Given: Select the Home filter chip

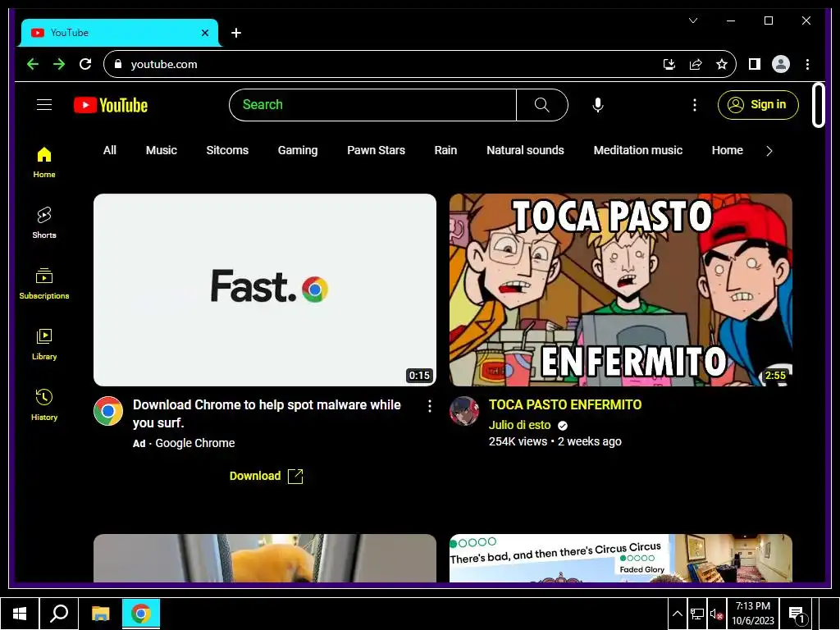Looking at the screenshot, I should (727, 151).
